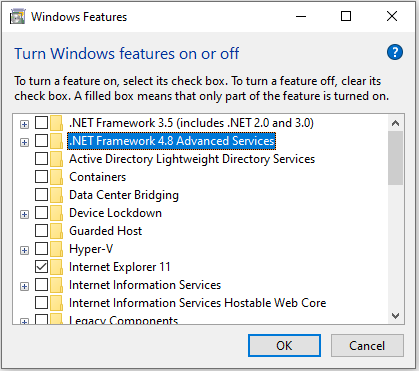Cancel the Windows Features dialog

367,346
